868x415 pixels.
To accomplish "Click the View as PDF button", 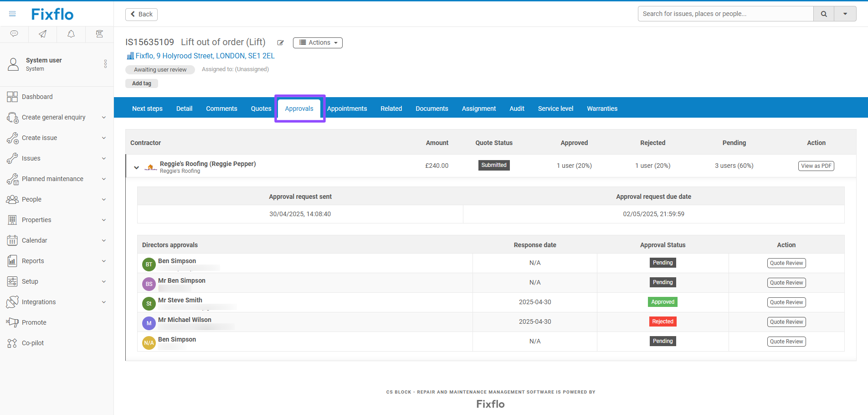I will coord(816,166).
